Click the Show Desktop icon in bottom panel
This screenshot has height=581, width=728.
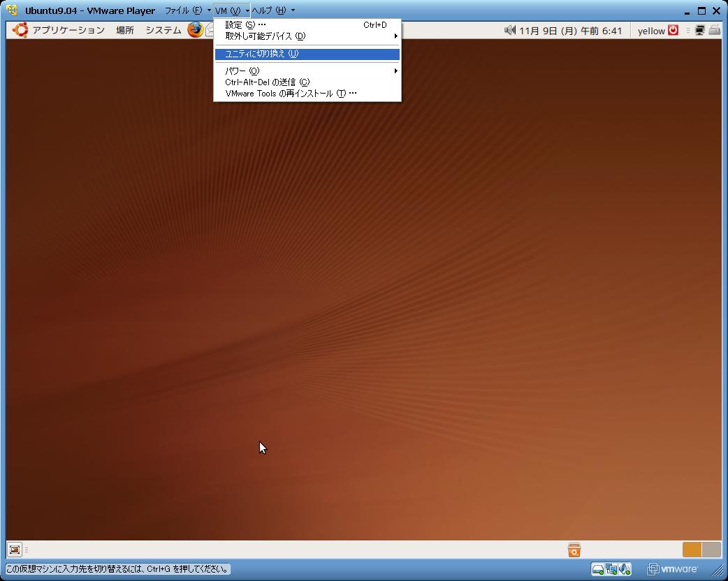(x=15, y=550)
